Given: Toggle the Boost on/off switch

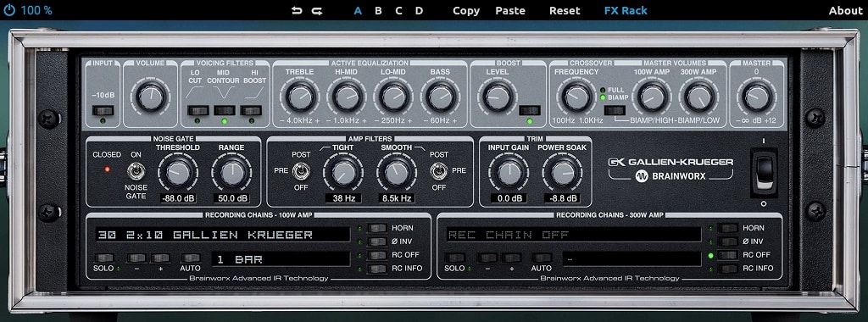Looking at the screenshot, I should tap(530, 110).
